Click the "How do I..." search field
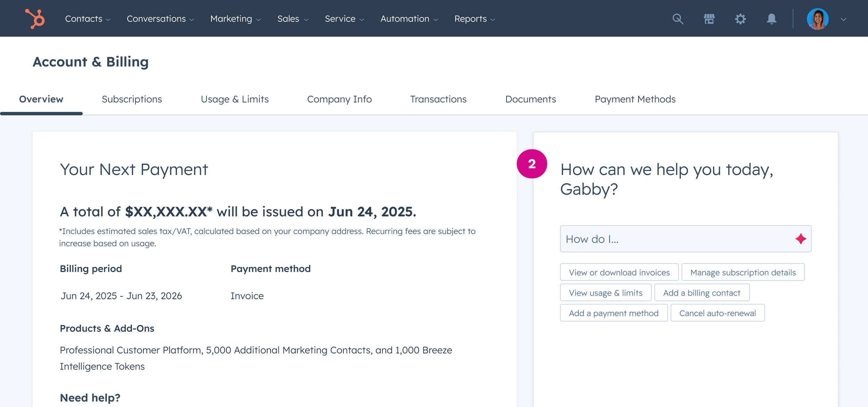The image size is (868, 407). (686, 239)
